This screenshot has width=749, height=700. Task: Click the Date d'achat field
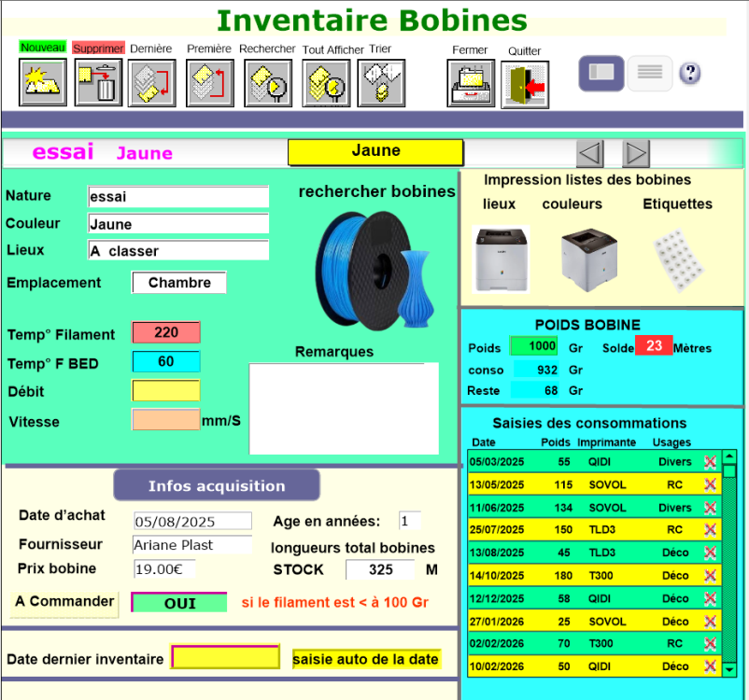tap(192, 522)
